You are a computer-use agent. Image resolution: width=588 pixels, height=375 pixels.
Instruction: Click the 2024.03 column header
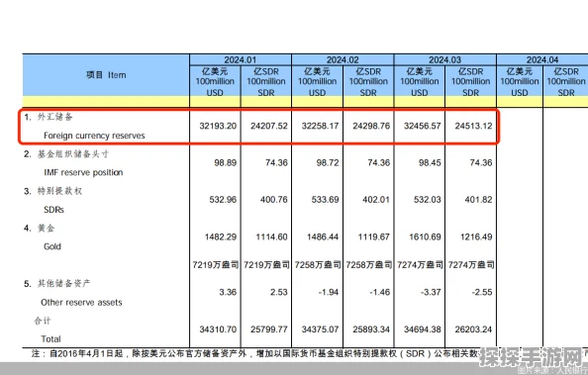[x=444, y=60]
